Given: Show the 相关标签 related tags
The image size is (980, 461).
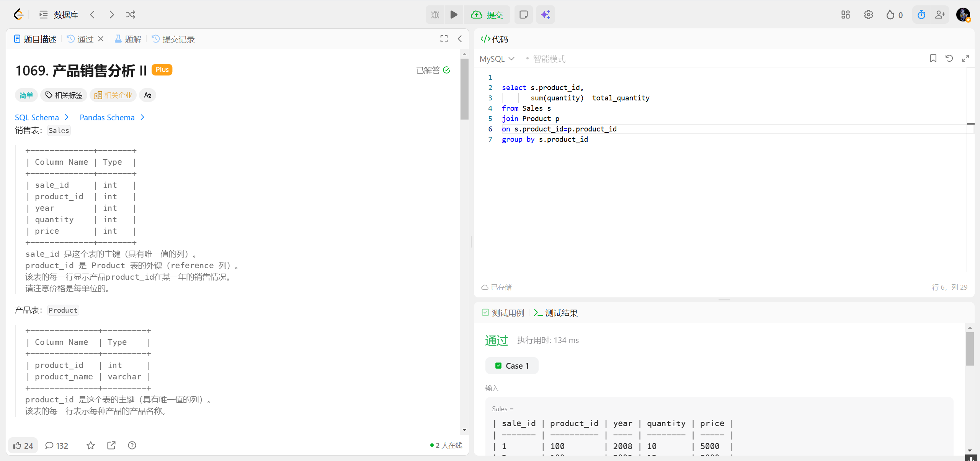Looking at the screenshot, I should [64, 95].
